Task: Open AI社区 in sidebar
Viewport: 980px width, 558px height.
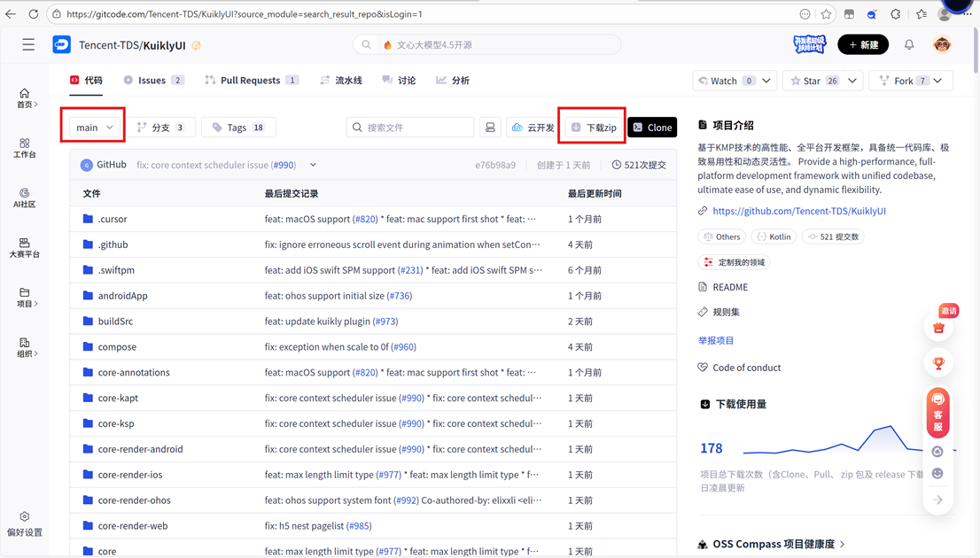Action: 25,198
